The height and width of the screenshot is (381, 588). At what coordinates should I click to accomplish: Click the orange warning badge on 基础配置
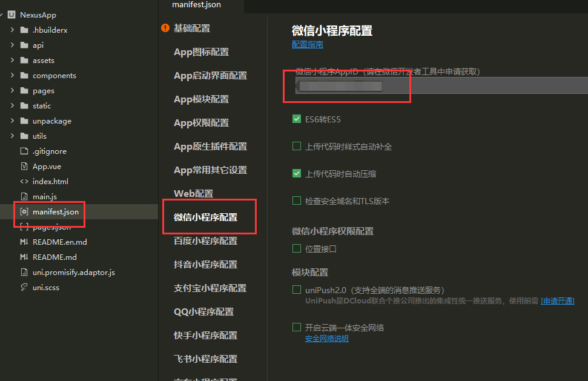[165, 27]
